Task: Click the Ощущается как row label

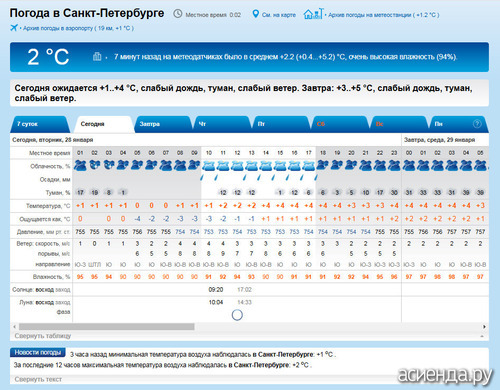Action: point(45,219)
